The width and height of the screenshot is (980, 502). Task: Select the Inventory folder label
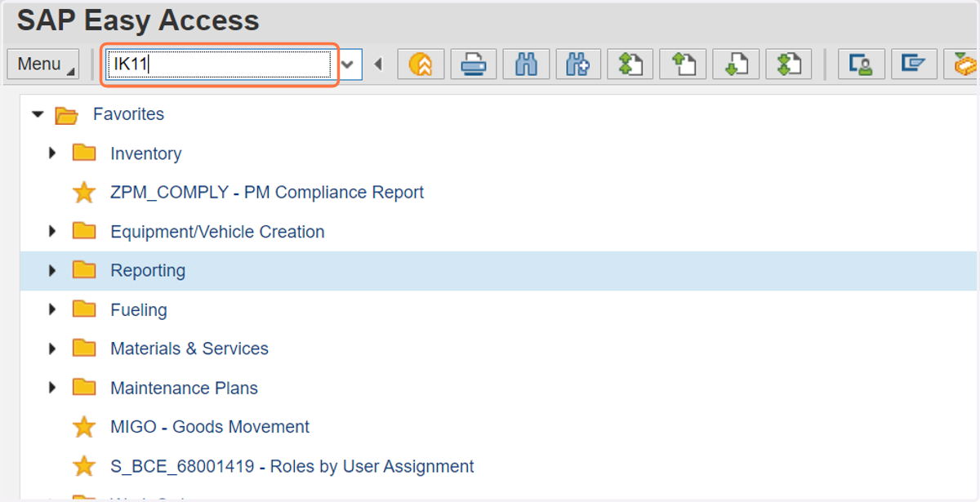click(146, 153)
